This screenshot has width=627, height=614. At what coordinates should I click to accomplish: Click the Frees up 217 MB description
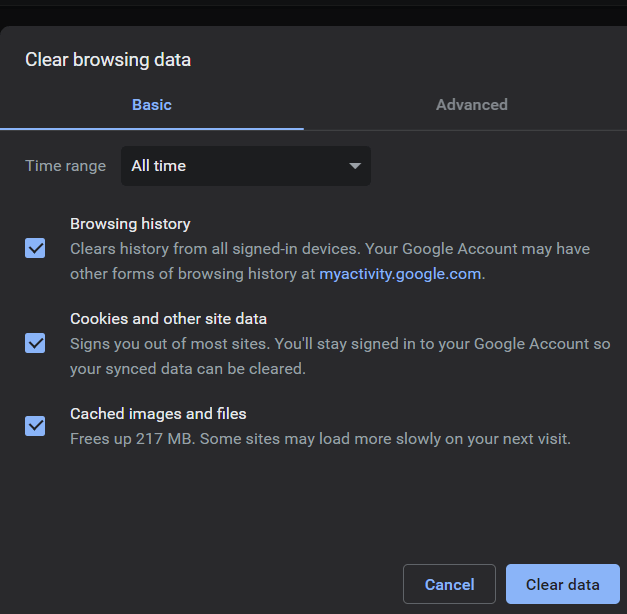coord(320,439)
